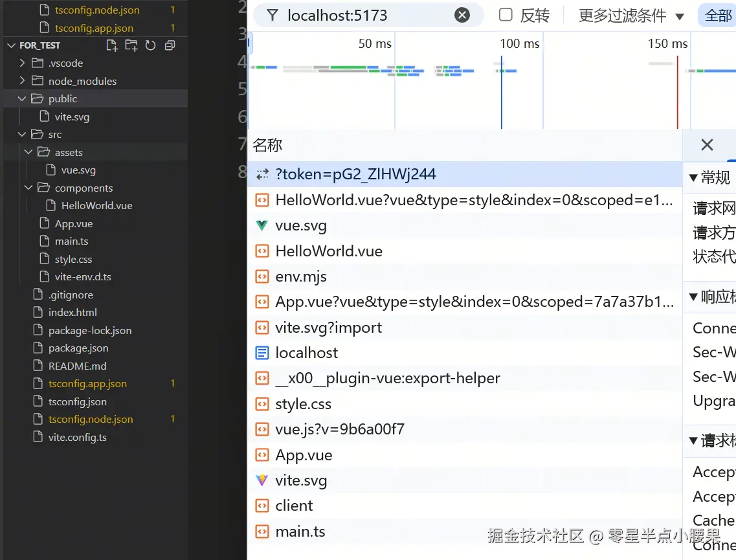Collapse all folders in the explorer
The height and width of the screenshot is (560, 736).
[x=169, y=45]
